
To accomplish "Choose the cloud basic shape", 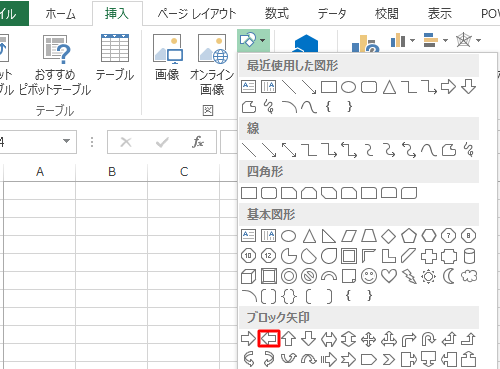I will tap(469, 276).
